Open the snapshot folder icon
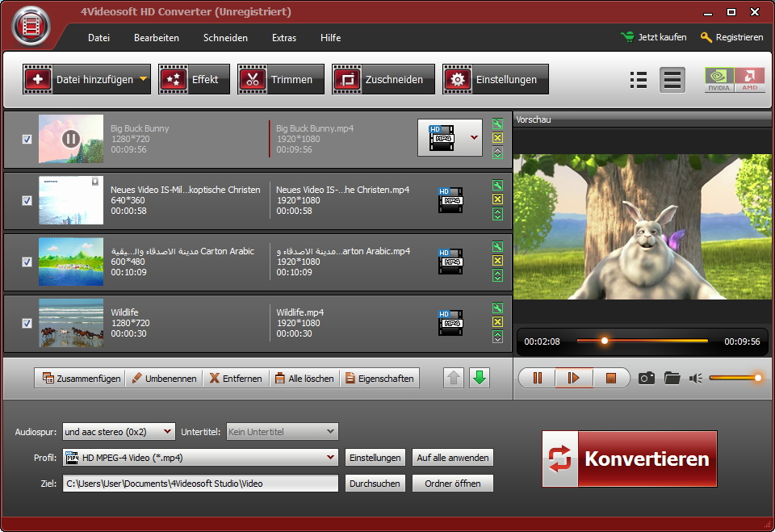Image resolution: width=775 pixels, height=532 pixels. point(672,378)
